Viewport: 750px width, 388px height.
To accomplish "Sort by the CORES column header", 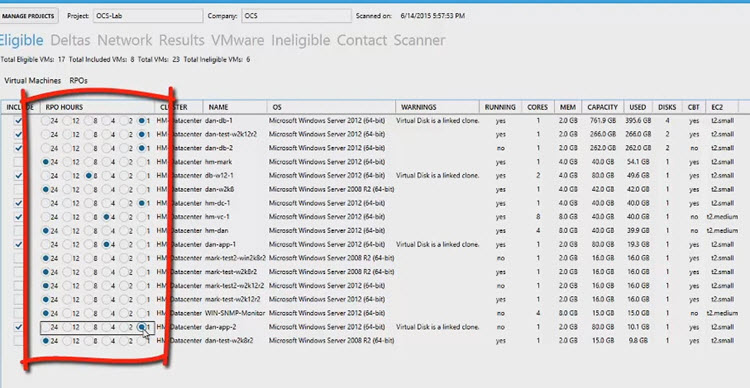I will (x=538, y=107).
